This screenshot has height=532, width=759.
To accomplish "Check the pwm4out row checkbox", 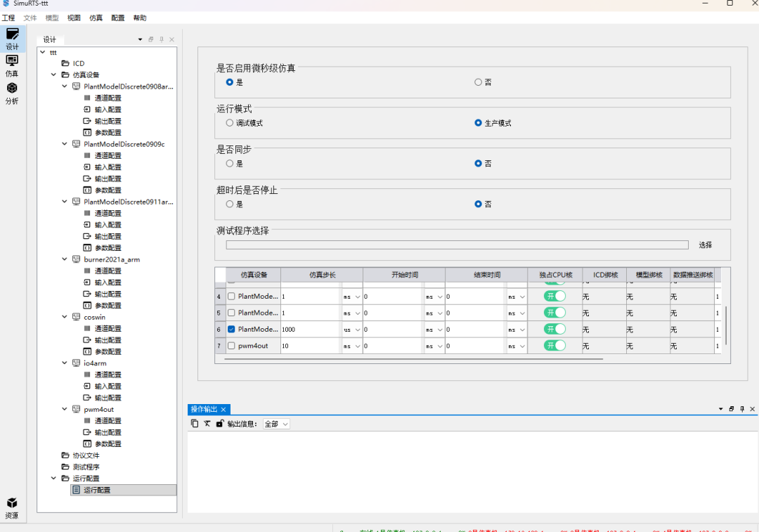I will point(231,346).
